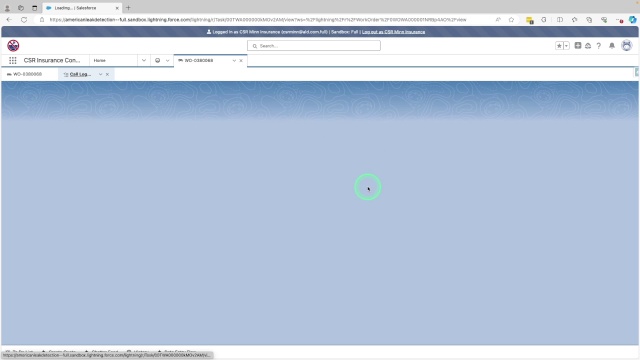Open the Copilot sidebar icon
The width and height of the screenshot is (640, 360).
pos(632,19)
